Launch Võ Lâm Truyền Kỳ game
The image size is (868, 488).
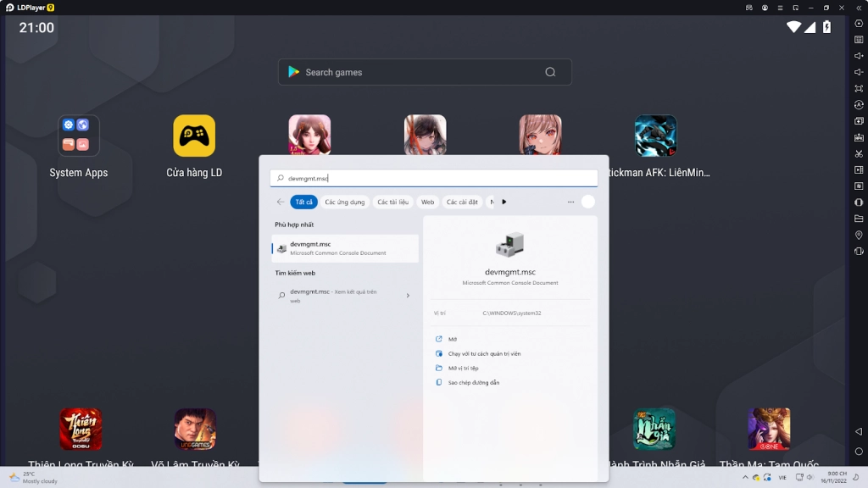[x=196, y=430]
